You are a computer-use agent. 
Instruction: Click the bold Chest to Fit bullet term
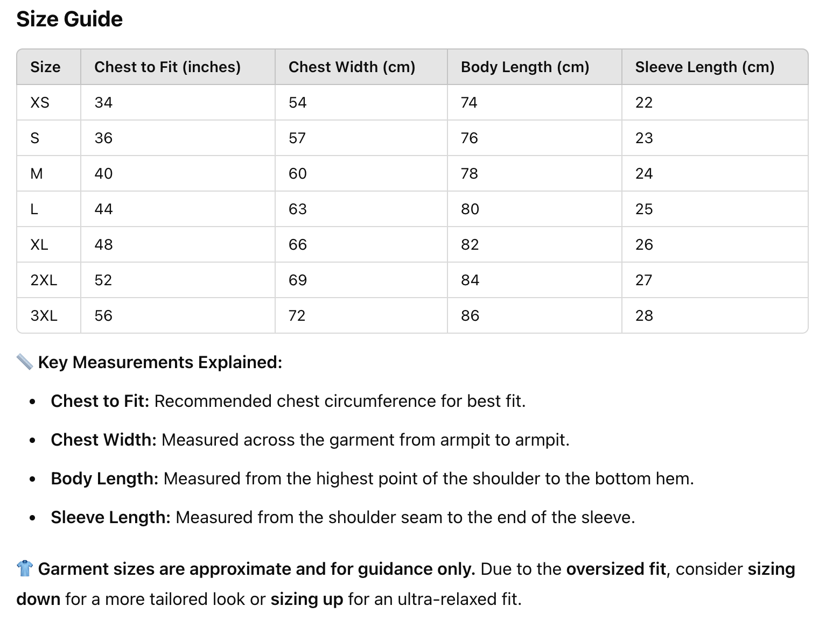click(100, 401)
